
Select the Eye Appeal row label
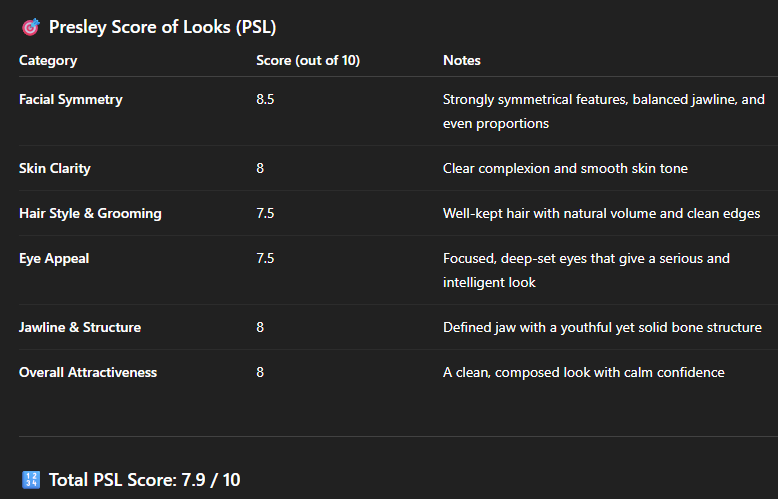(x=54, y=258)
